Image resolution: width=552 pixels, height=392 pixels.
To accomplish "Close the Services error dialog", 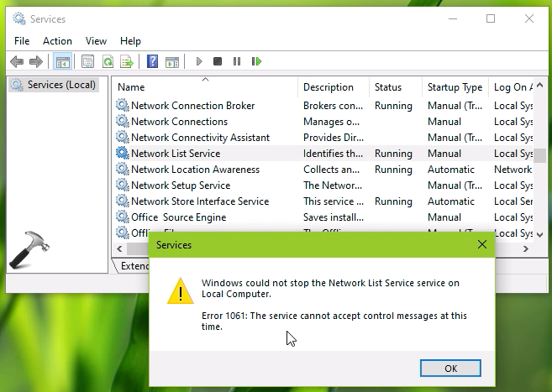I will (481, 245).
